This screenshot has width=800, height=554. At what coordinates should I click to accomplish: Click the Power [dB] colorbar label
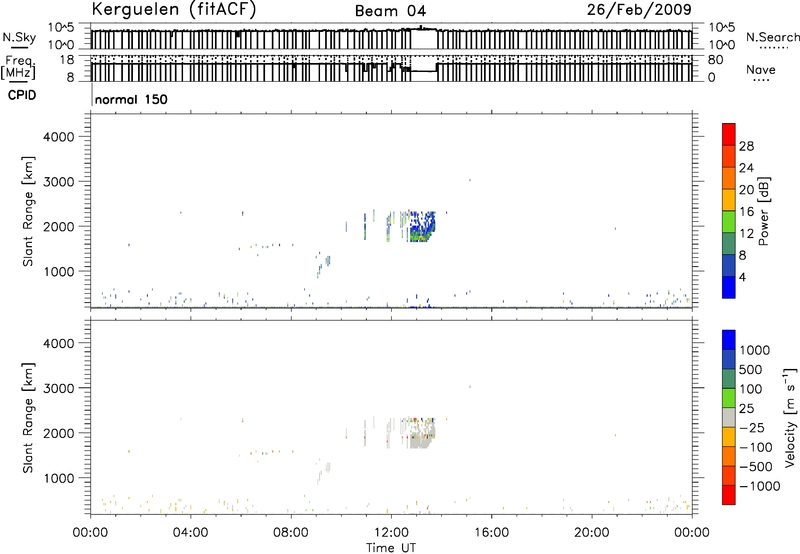point(763,211)
